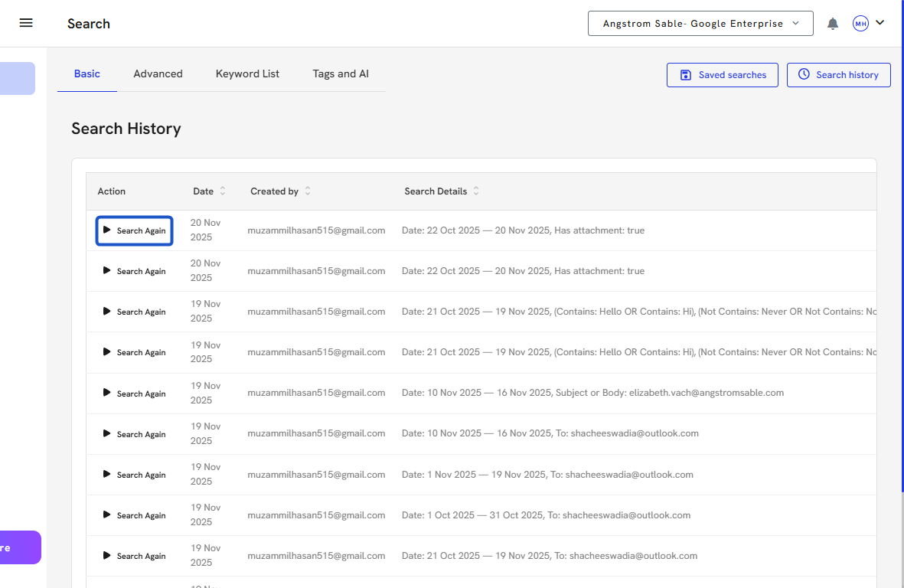The image size is (904, 588).
Task: Click play icon for 1 Oct 2025 search
Action: coord(107,514)
